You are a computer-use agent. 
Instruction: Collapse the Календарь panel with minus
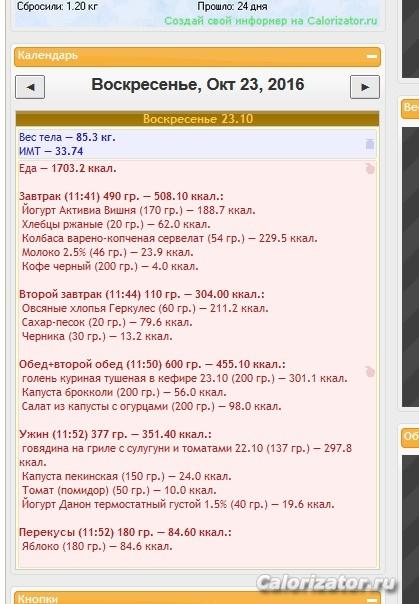tap(372, 56)
